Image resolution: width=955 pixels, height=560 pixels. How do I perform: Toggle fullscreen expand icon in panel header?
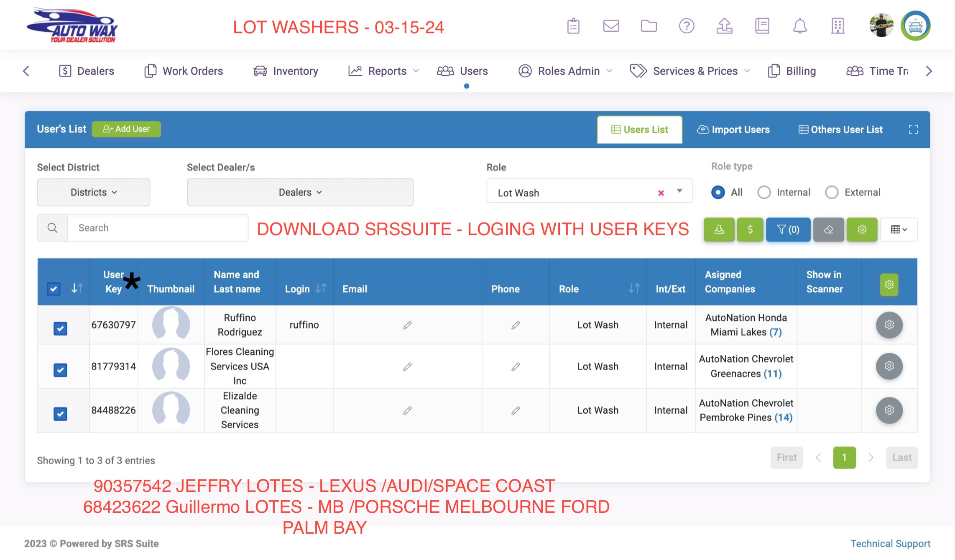point(913,130)
